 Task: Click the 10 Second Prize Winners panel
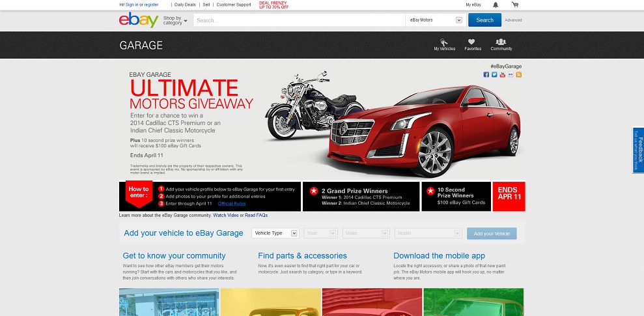coord(456,196)
